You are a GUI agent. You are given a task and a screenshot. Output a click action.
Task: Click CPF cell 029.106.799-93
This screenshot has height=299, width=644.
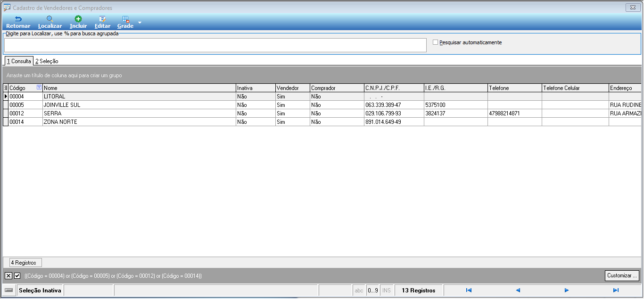394,113
